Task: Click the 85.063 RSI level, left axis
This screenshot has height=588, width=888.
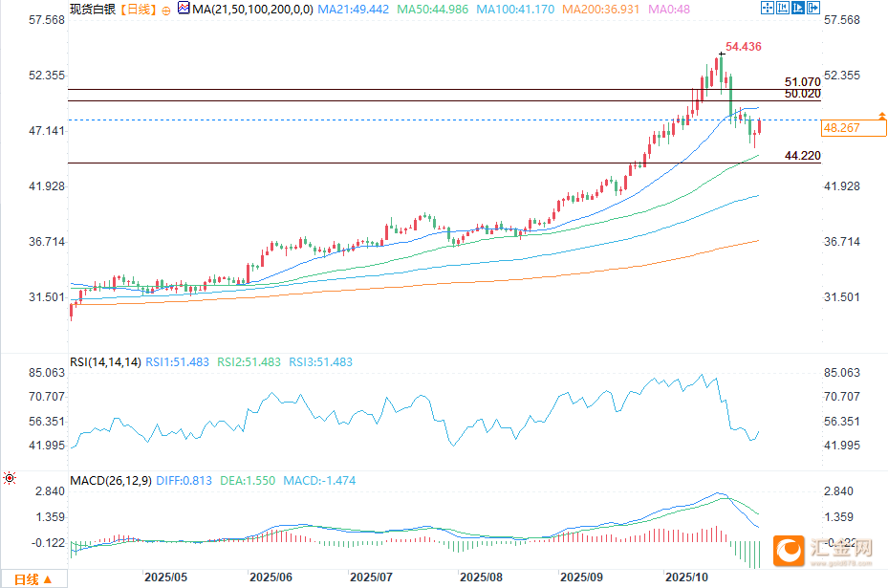Action: tap(47, 373)
